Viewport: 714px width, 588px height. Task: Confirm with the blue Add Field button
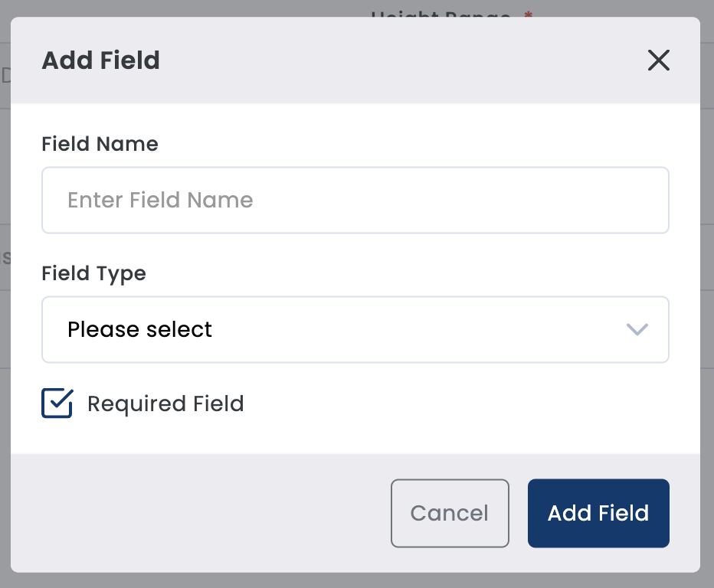[598, 513]
